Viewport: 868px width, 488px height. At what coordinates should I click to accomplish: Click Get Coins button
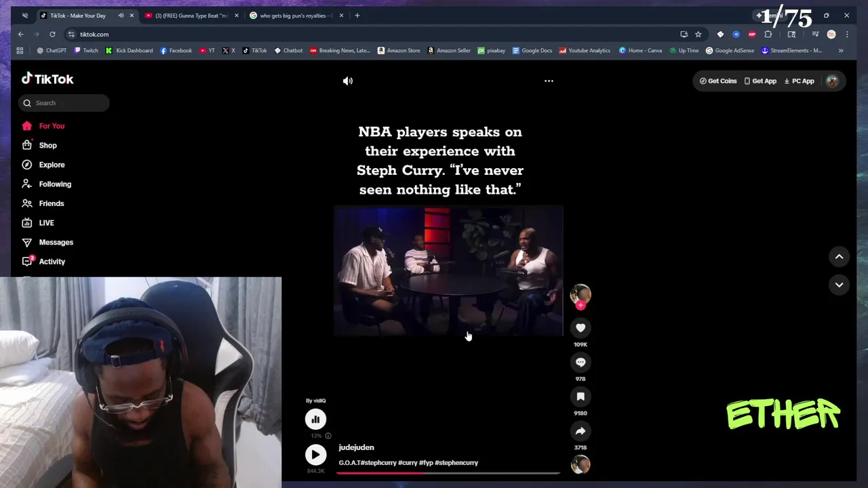point(718,81)
